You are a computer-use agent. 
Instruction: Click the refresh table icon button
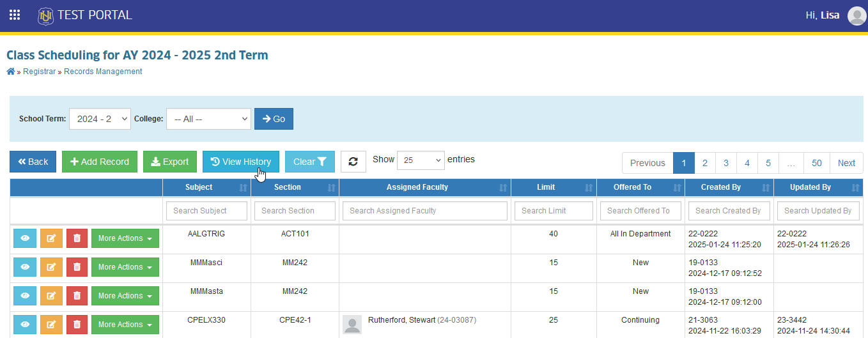tap(353, 162)
